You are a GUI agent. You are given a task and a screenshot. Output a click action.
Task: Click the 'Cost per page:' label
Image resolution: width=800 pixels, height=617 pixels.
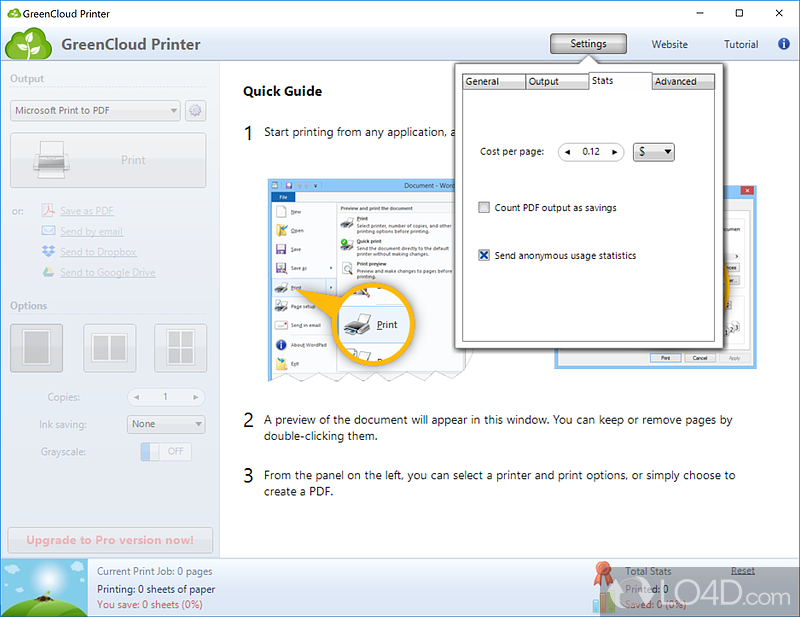pos(512,152)
